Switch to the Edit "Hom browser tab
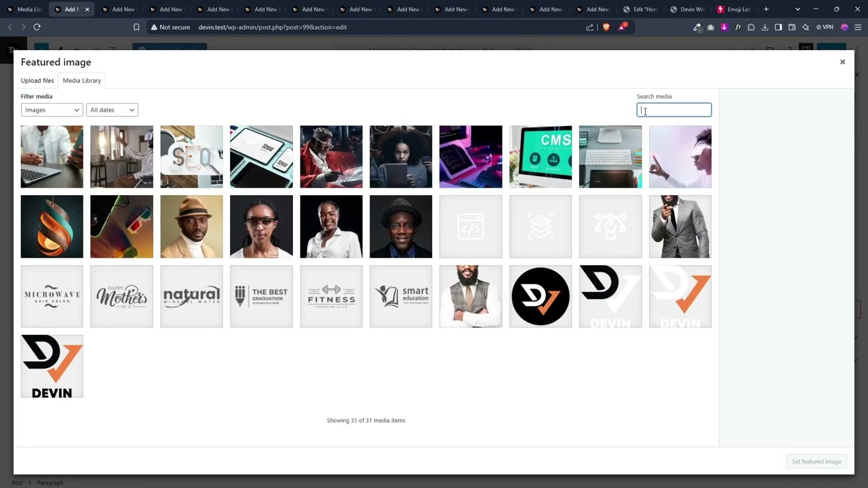The width and height of the screenshot is (868, 488). click(x=641, y=9)
